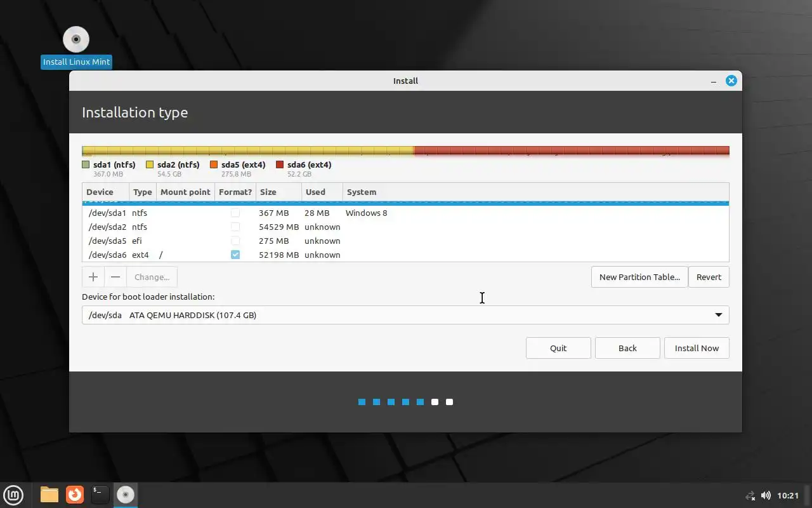Click the yellow sda2 segment in partition bar

pyautogui.click(x=248, y=151)
